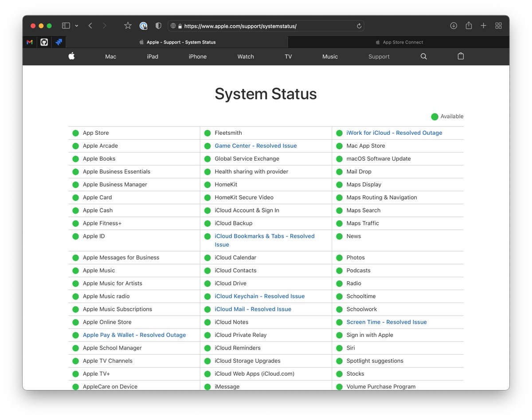The height and width of the screenshot is (420, 532).
Task: Open the Downloads icon in toolbar
Action: (x=454, y=26)
